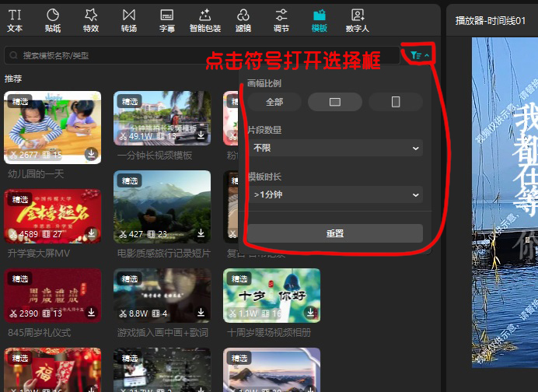Expand the 片段数量 dropdown showing 不限

point(335,148)
